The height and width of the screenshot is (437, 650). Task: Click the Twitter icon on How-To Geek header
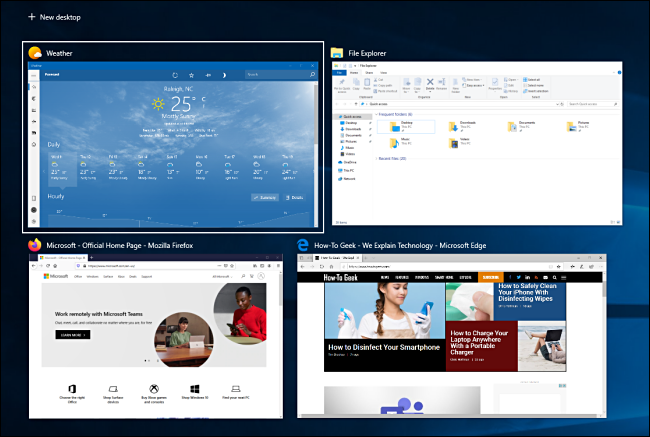[518, 277]
